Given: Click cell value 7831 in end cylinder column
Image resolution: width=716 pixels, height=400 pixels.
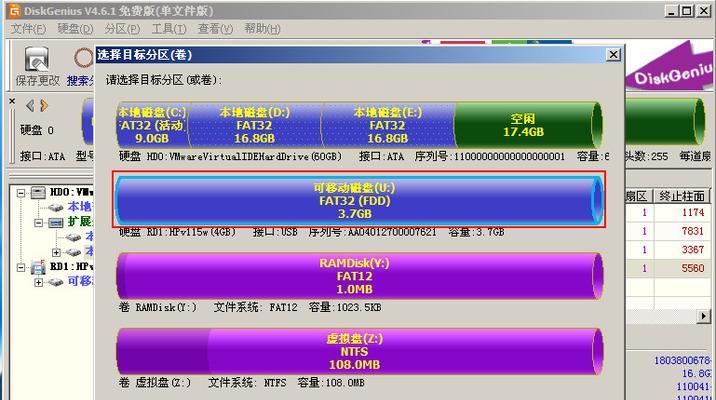Looking at the screenshot, I should coord(693,231).
